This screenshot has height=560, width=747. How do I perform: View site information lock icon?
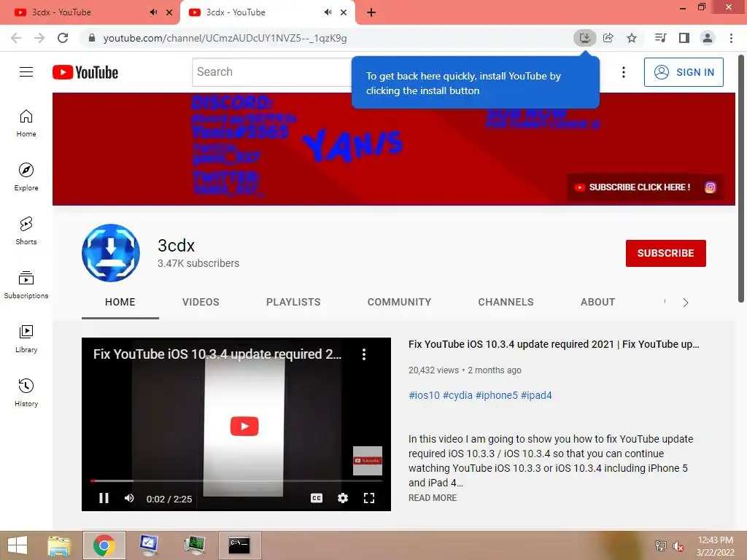point(92,38)
